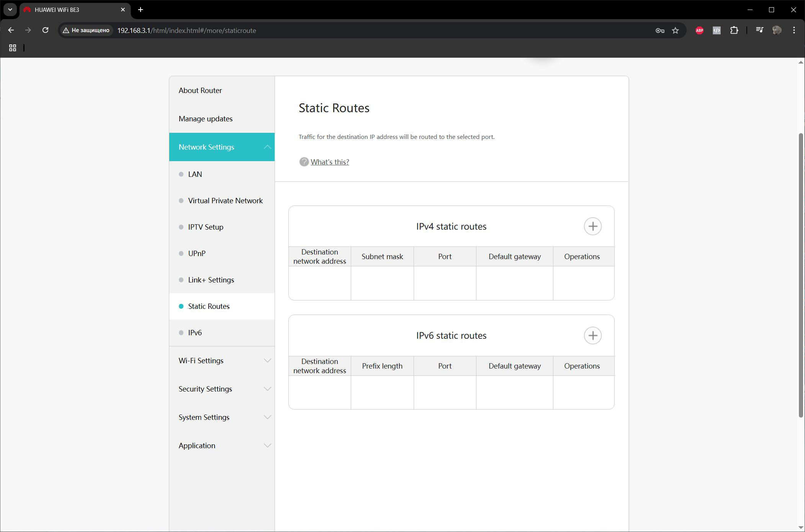Click the help question mark icon
The width and height of the screenshot is (805, 532).
click(304, 162)
